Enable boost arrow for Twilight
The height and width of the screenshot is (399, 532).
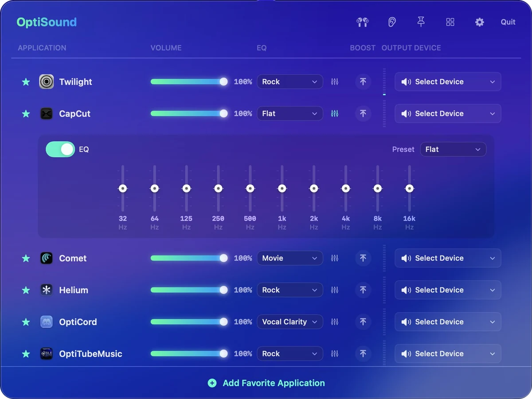(x=363, y=82)
